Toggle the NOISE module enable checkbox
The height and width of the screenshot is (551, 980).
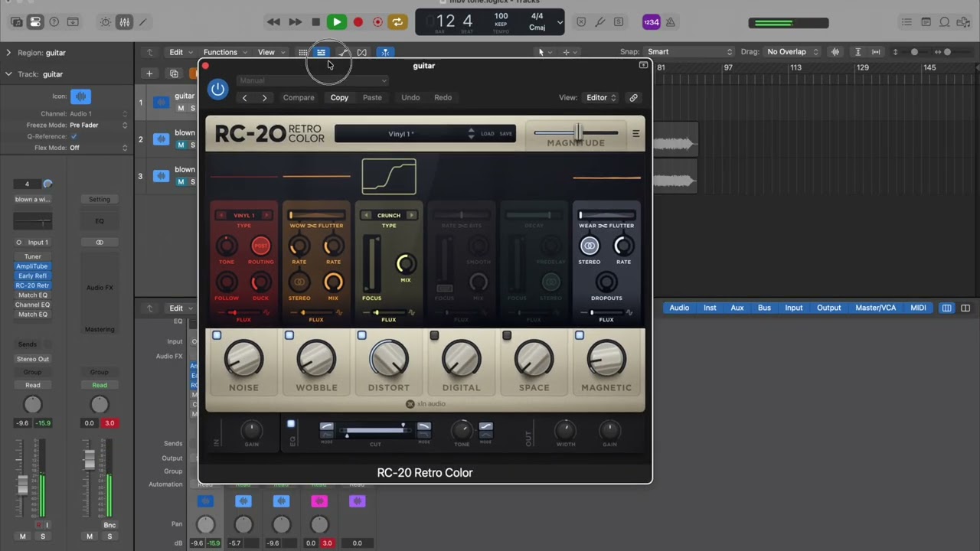tap(217, 335)
